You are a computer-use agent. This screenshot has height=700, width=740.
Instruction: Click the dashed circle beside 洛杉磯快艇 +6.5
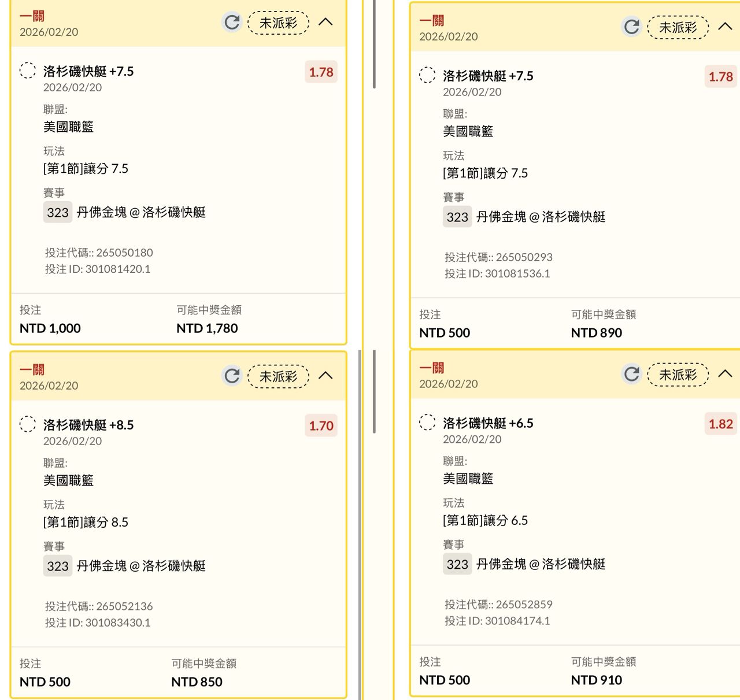coord(427,423)
